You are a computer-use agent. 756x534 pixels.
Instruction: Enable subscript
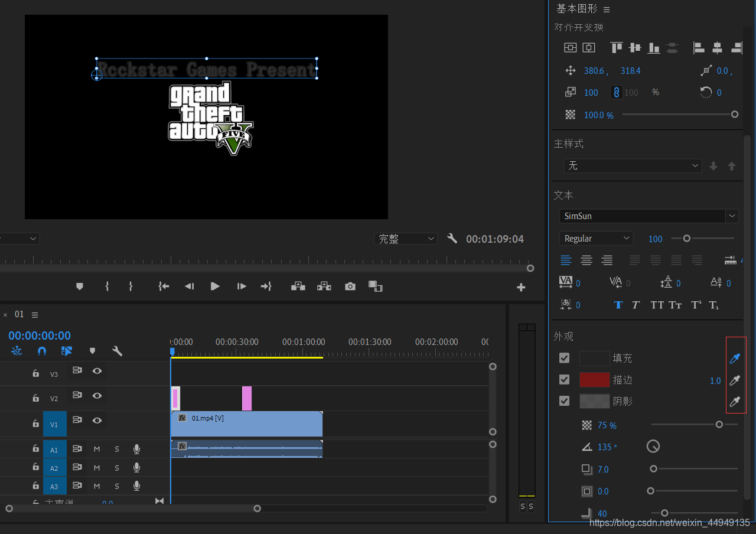713,305
